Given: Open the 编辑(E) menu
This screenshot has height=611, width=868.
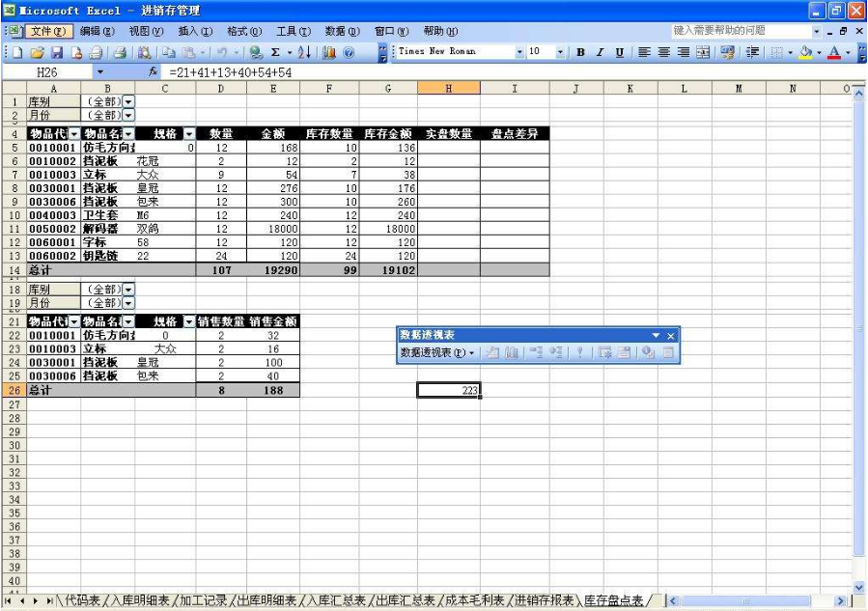Looking at the screenshot, I should tap(98, 32).
